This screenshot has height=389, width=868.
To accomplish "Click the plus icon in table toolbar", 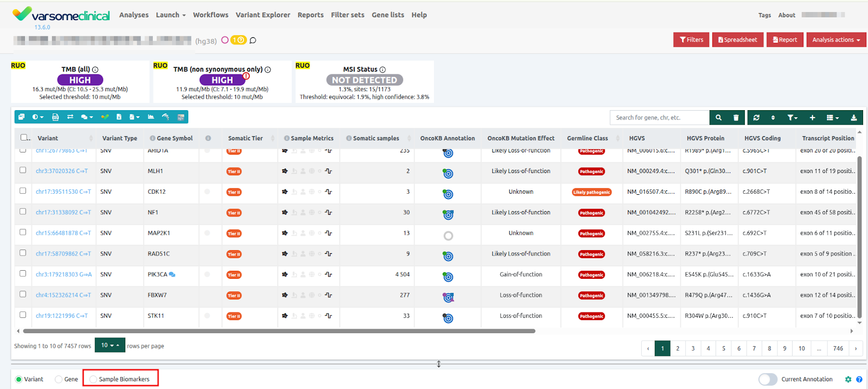I will (x=812, y=118).
